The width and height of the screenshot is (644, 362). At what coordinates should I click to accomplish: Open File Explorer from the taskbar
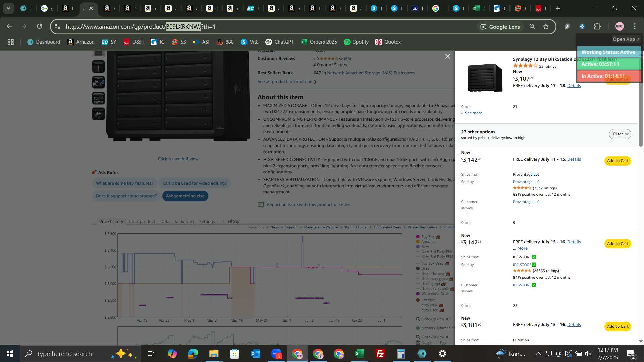pyautogui.click(x=214, y=354)
